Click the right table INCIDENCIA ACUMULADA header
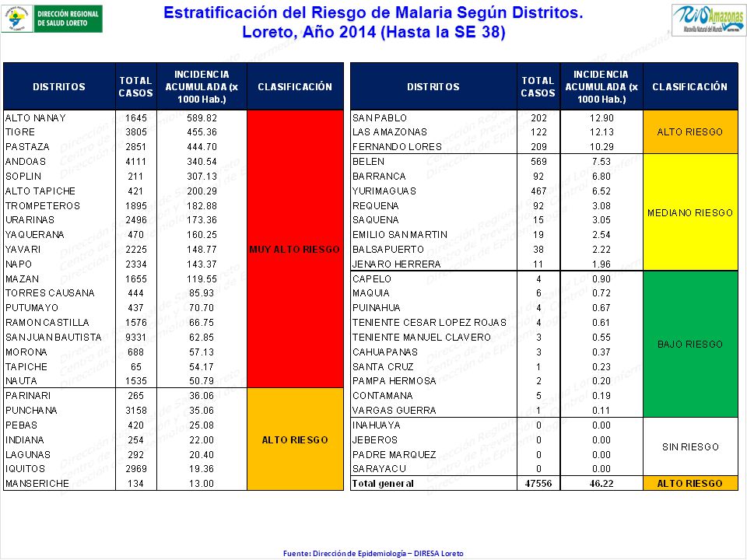Screen dimensions: 747x560 point(601,86)
